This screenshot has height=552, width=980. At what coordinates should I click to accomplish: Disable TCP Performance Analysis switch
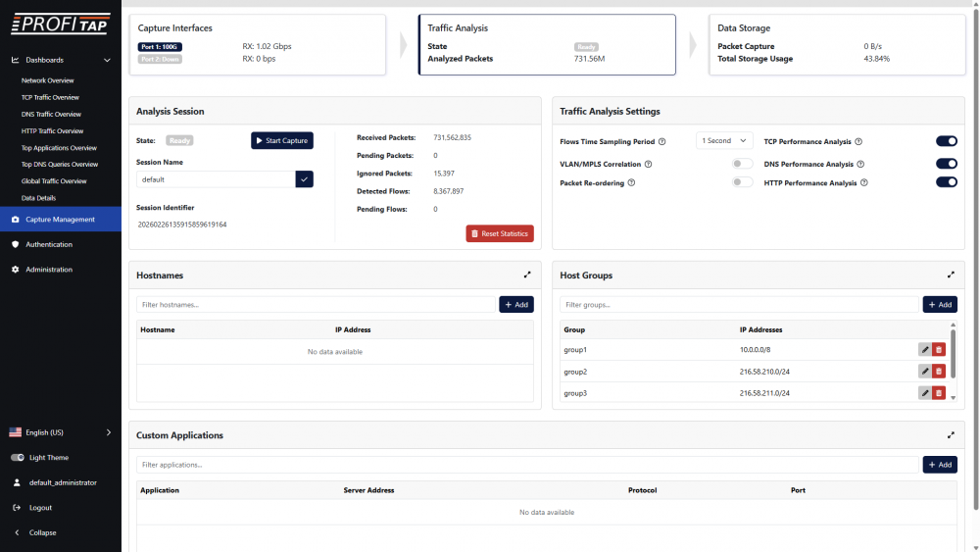(946, 141)
